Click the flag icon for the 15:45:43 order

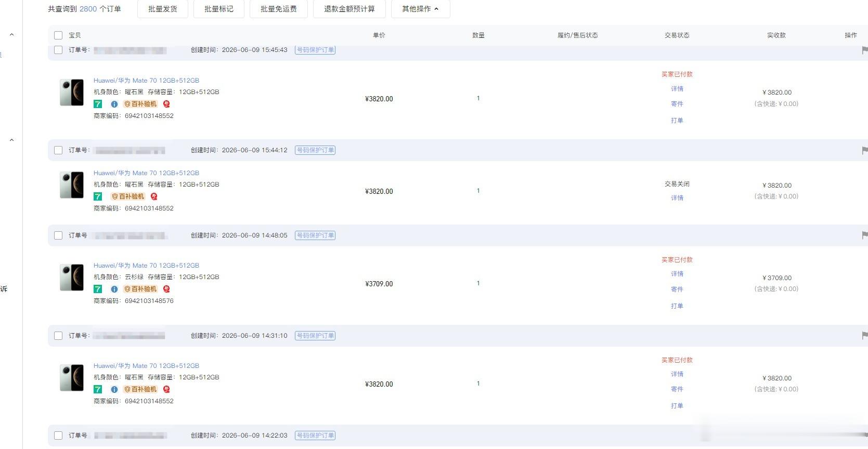(x=864, y=50)
